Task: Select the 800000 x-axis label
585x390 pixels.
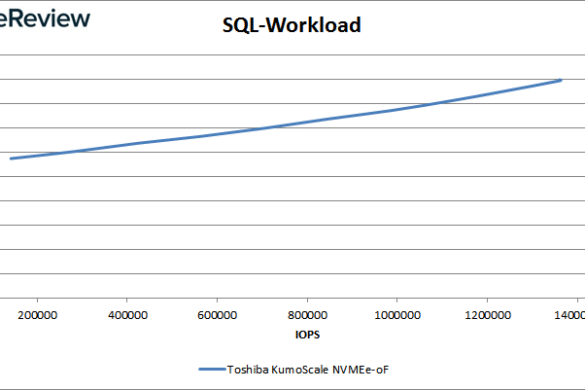Action: pos(307,315)
